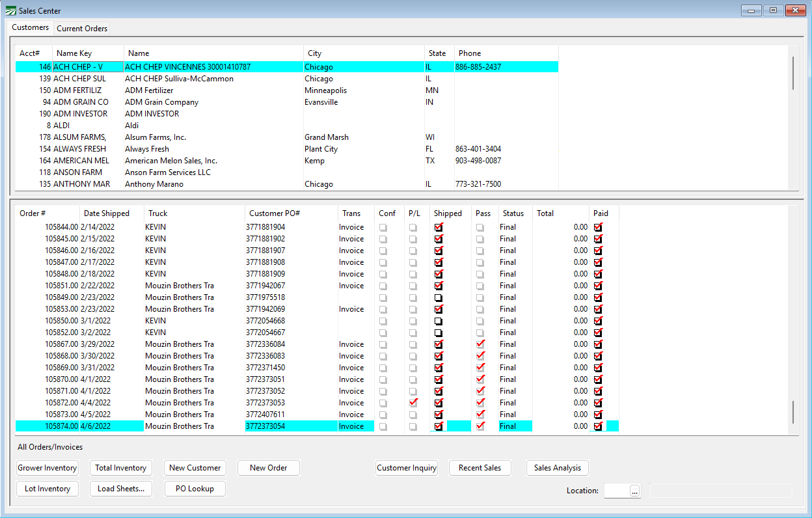Select customer ADM Fertilizer row
This screenshot has height=518, width=812.
tap(287, 90)
